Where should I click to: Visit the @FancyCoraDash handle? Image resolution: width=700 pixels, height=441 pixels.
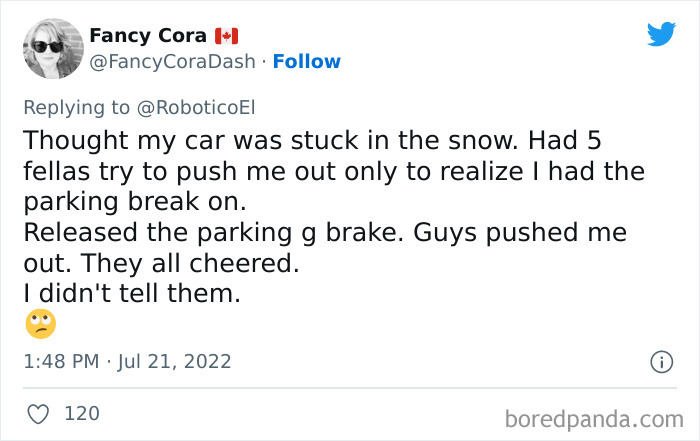click(172, 62)
